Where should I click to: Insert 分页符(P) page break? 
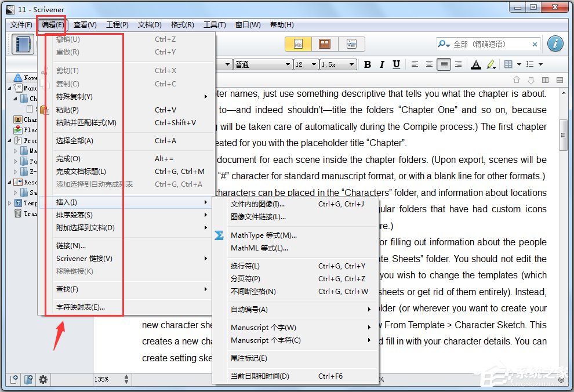pyautogui.click(x=296, y=278)
